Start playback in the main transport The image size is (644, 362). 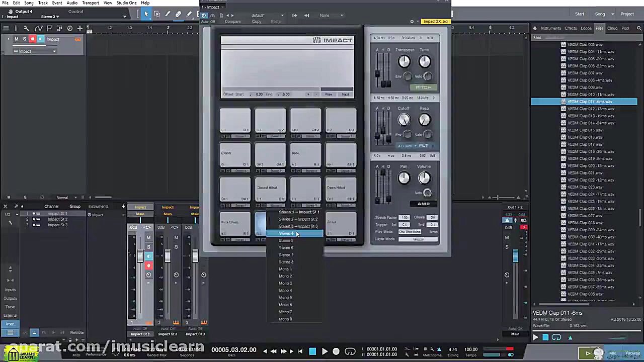click(325, 351)
